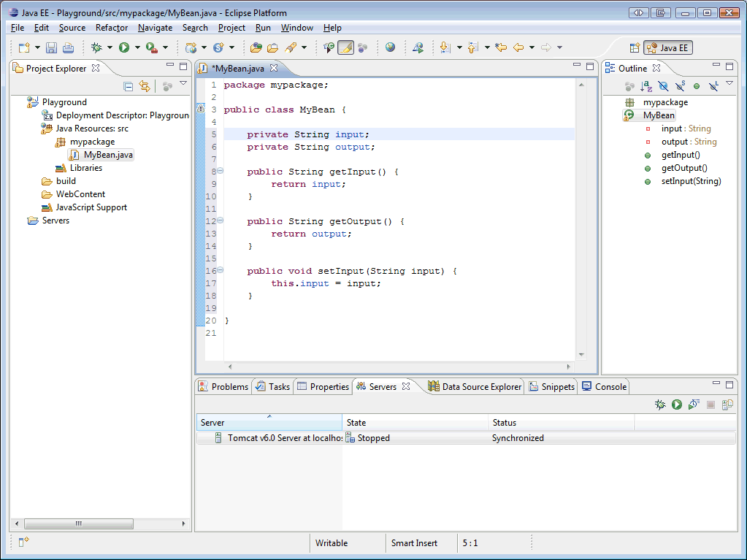Click the Print icon in the toolbar
This screenshot has width=747, height=560.
pos(68,47)
